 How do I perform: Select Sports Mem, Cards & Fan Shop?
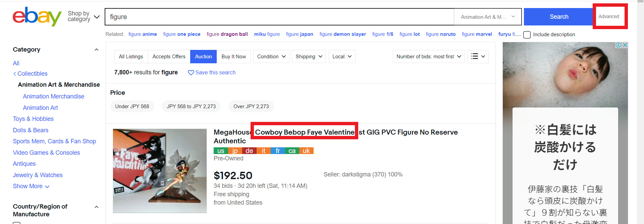tap(54, 141)
